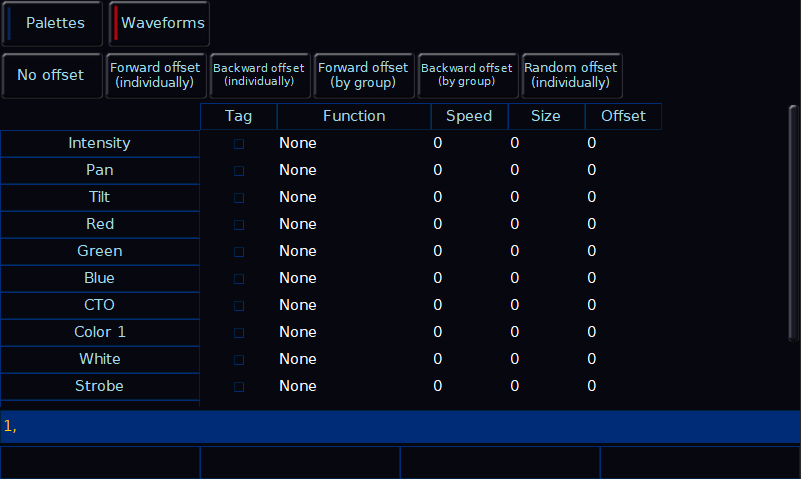Tick the Intensity tag checkbox
This screenshot has width=801, height=479.
coord(239,144)
